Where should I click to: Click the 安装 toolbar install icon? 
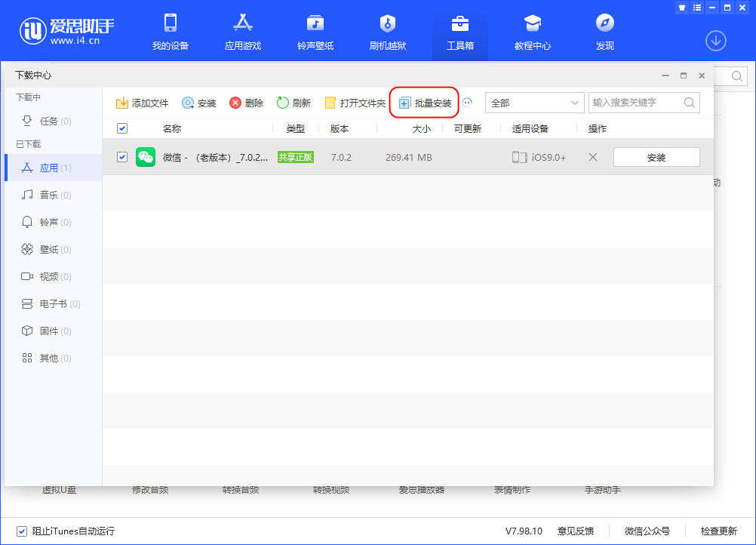tap(198, 103)
